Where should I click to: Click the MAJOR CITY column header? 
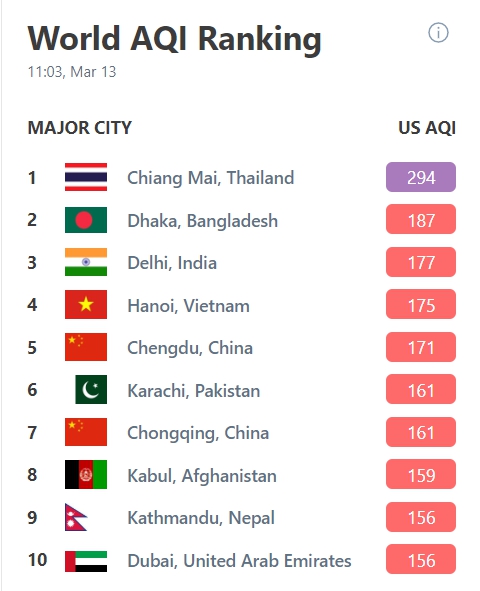coord(80,128)
